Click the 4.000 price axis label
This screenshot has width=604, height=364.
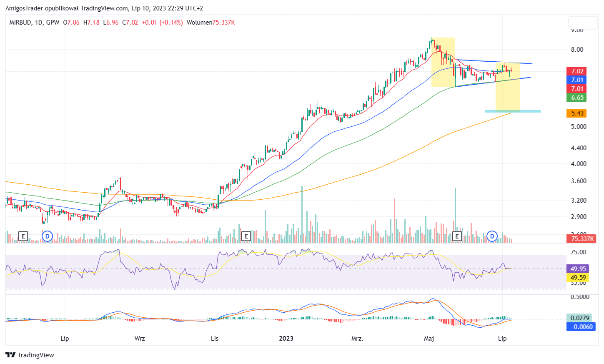[x=579, y=164]
